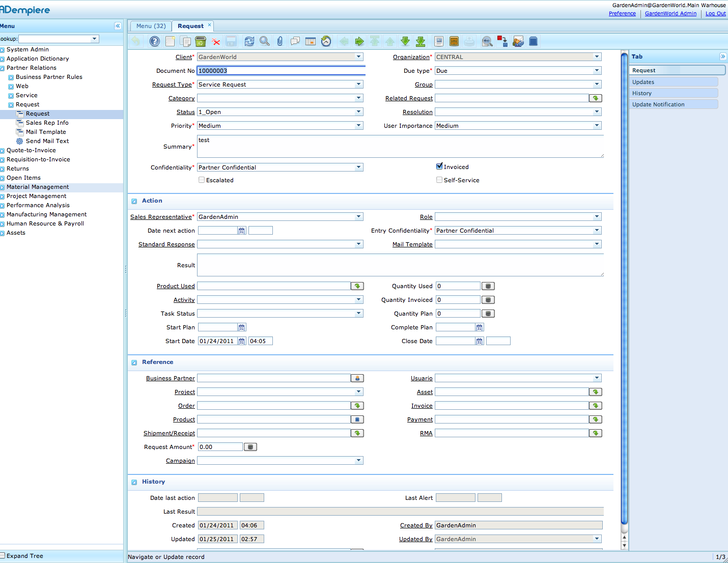
Task: Open Product Info blue icon
Action: (534, 41)
